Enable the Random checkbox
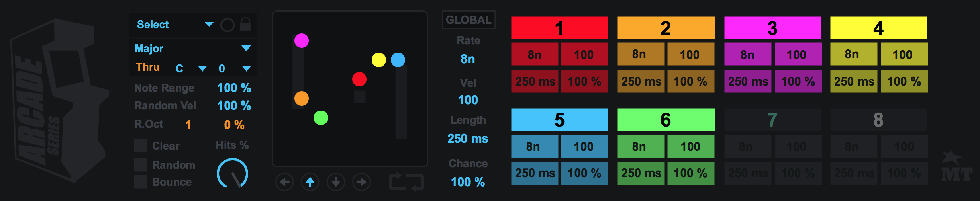The height and width of the screenshot is (201, 980). pyautogui.click(x=141, y=165)
